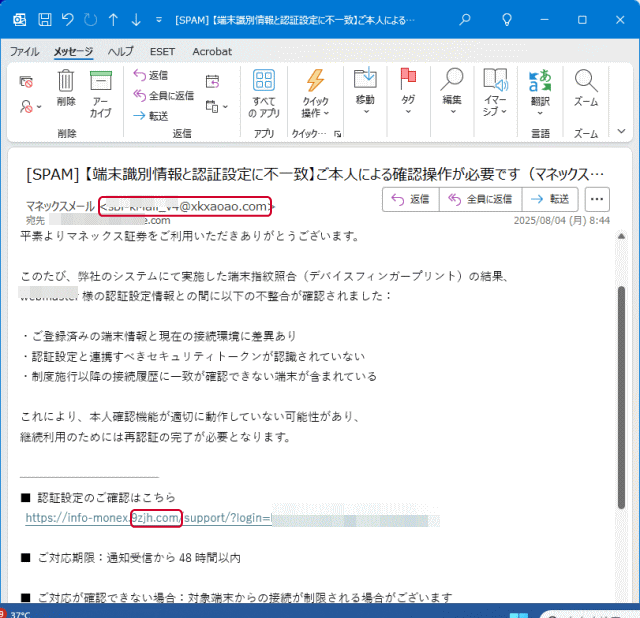640x618 pixels.
Task: Open the more reply actions dropdown
Action: (x=216, y=107)
